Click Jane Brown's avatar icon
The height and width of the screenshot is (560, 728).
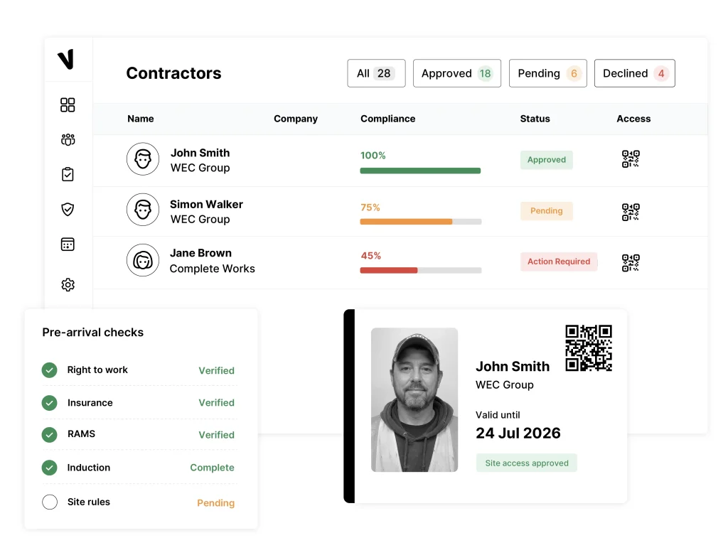[143, 260]
